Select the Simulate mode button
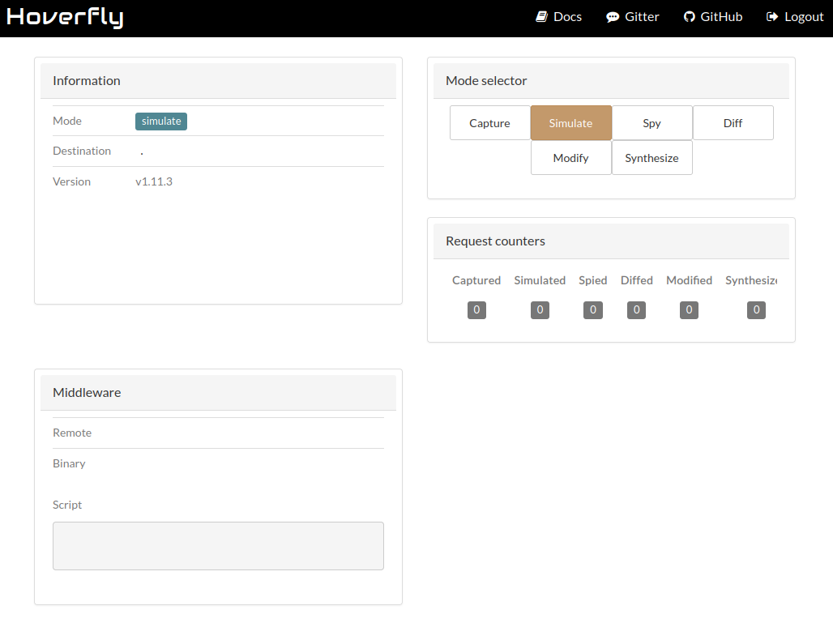833x644 pixels. (x=571, y=122)
